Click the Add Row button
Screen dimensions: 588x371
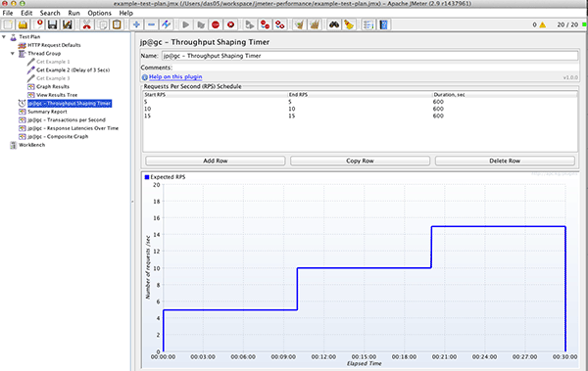pyautogui.click(x=216, y=161)
